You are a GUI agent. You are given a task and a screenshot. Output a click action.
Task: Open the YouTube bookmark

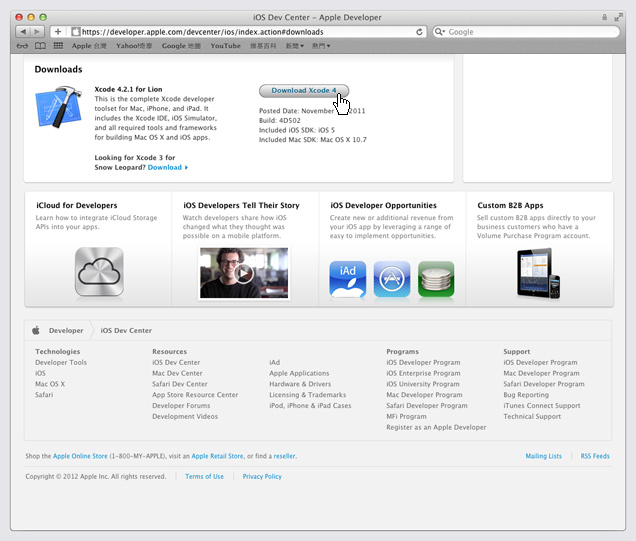(x=226, y=46)
